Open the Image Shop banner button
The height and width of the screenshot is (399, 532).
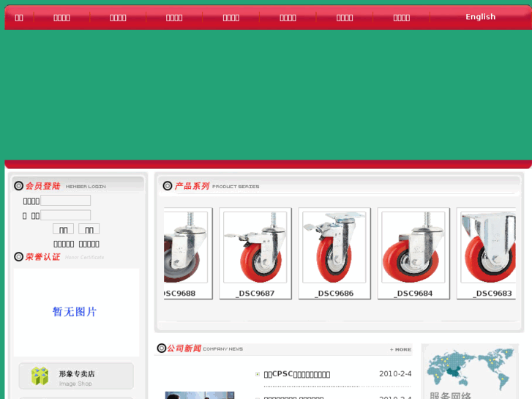76,376
